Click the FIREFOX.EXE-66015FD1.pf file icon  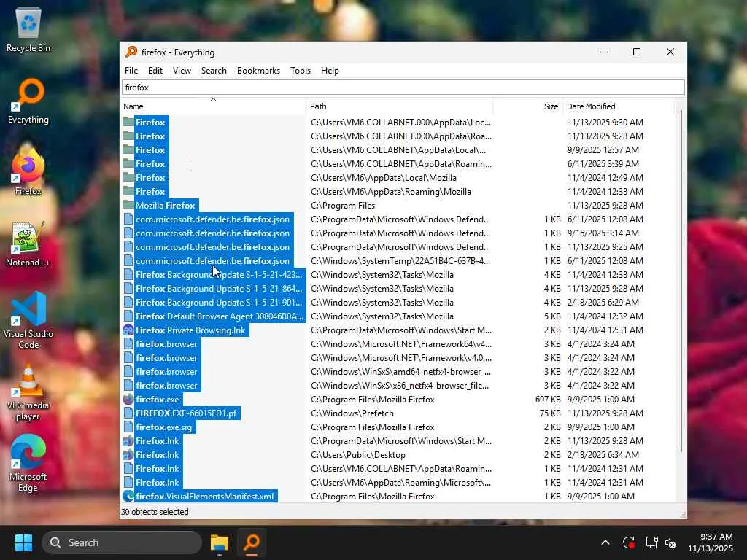click(128, 413)
